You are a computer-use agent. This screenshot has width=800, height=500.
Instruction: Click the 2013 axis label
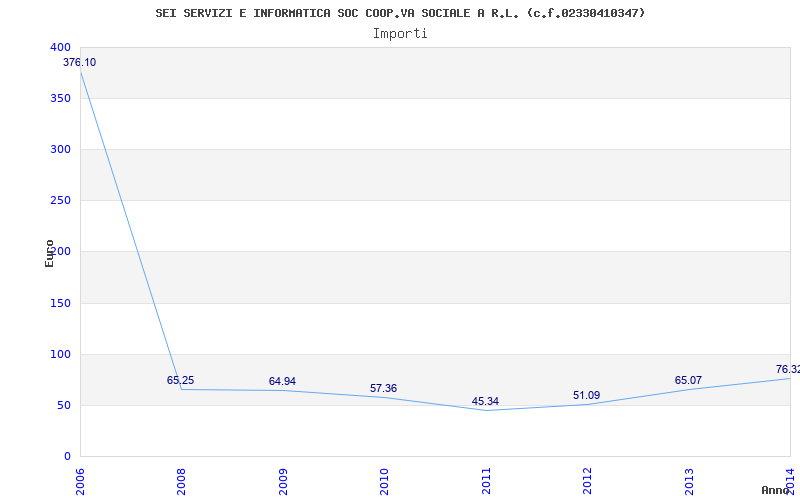point(689,482)
